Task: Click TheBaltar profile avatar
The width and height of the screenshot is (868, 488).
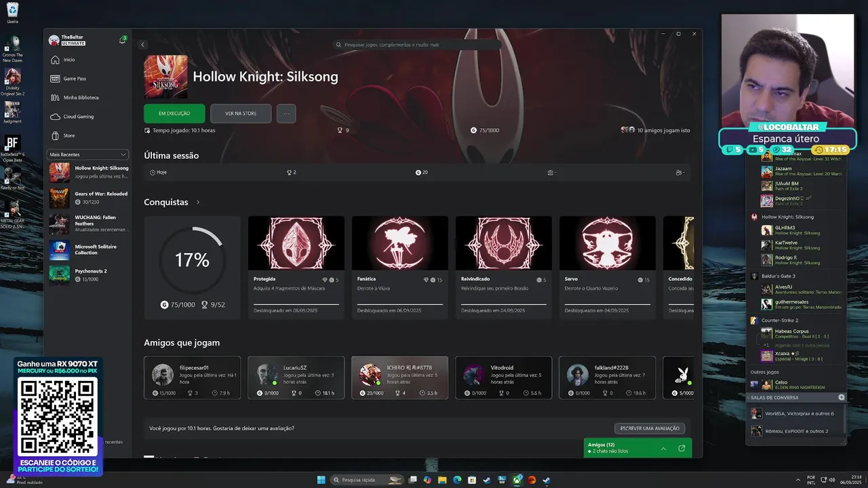Action: pos(54,40)
